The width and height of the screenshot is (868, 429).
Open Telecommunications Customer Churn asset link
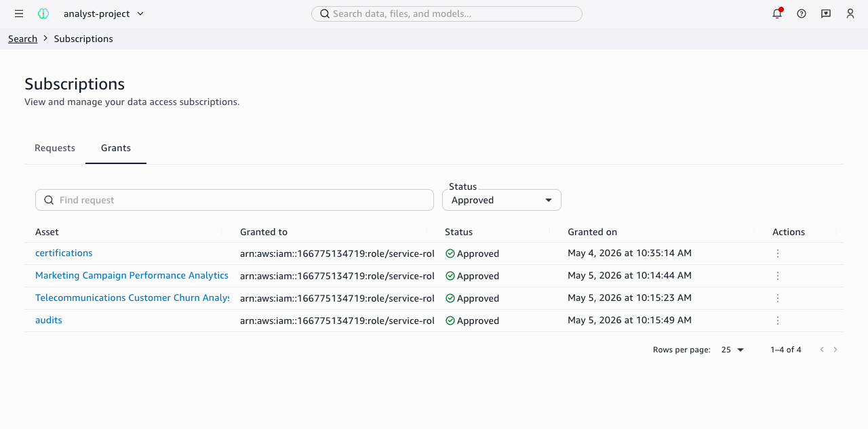point(132,298)
